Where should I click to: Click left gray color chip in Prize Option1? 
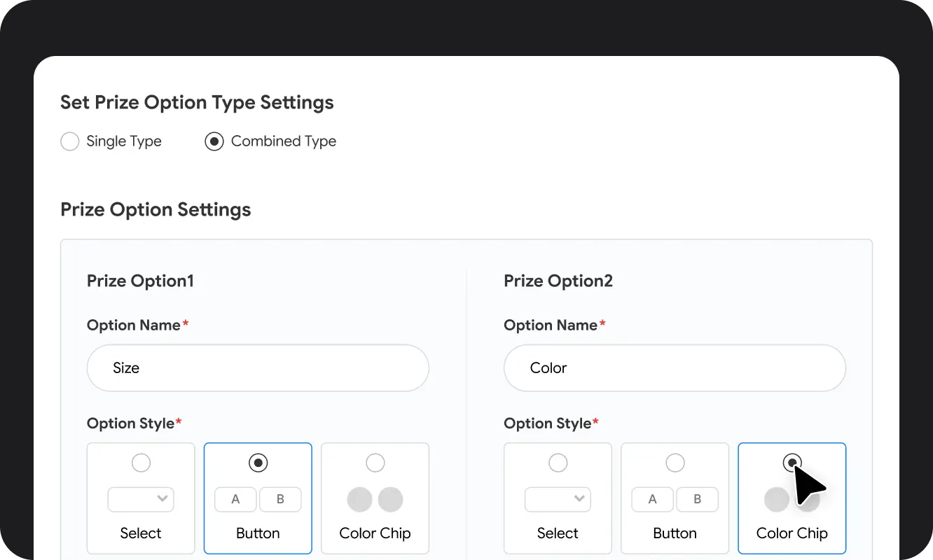(x=359, y=500)
